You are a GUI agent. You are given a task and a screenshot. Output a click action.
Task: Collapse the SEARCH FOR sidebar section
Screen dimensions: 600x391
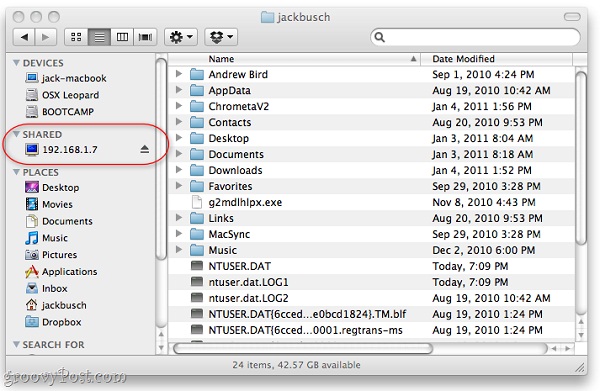pos(16,344)
